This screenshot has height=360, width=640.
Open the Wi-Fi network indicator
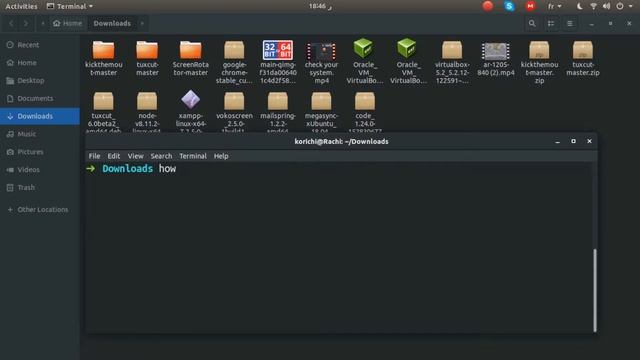[x=593, y=6]
